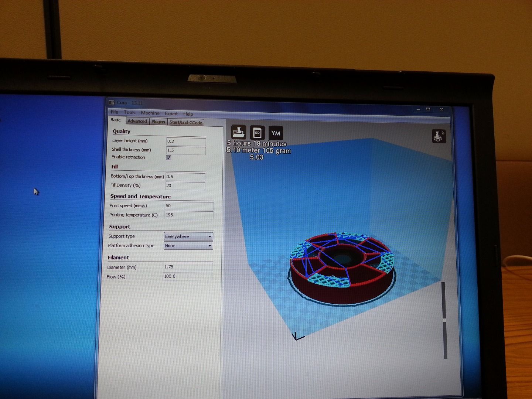Save the GCode to SD card
Viewport: 532px width, 399px height.
point(257,132)
